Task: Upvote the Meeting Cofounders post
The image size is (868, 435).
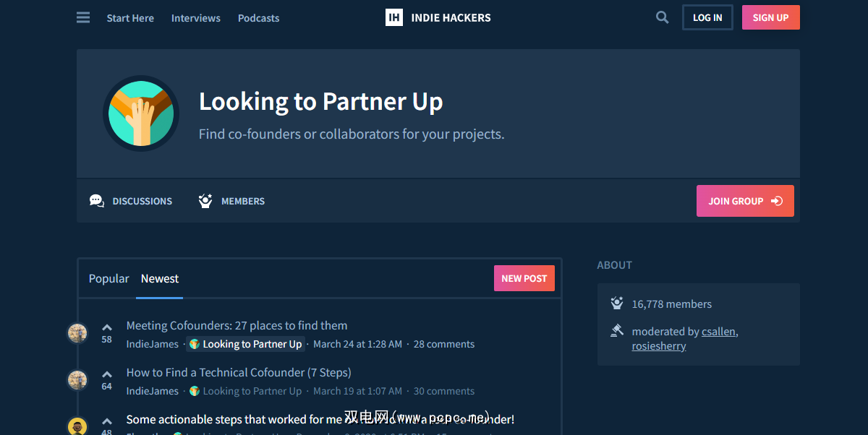Action: click(x=107, y=327)
